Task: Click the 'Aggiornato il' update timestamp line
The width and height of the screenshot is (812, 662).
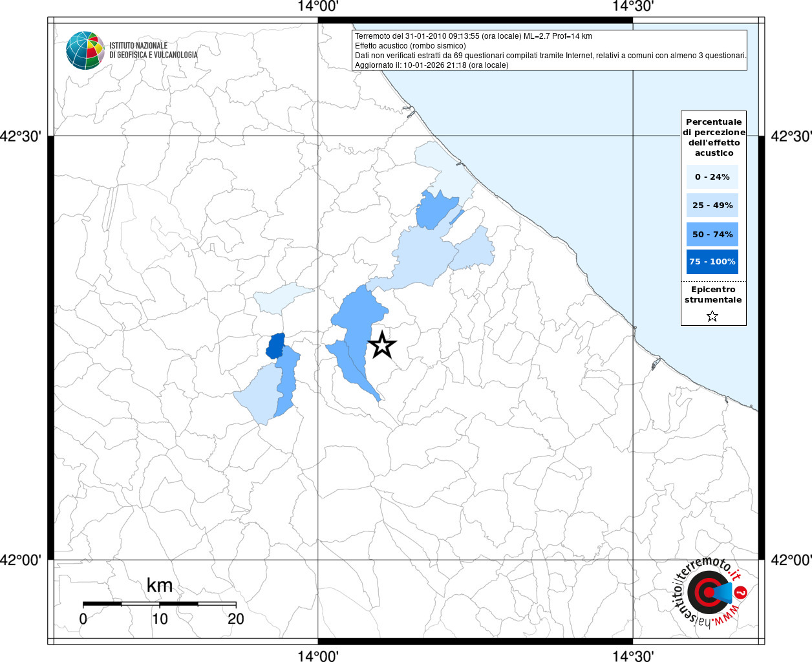Action: pos(431,65)
